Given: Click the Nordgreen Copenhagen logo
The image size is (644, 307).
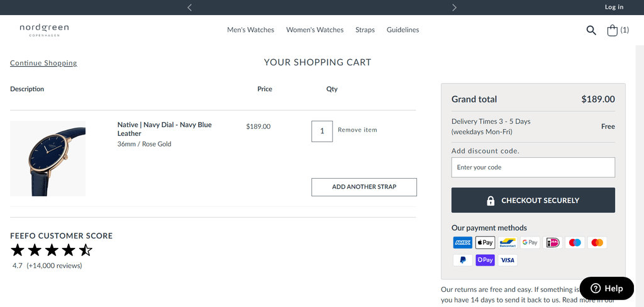Looking at the screenshot, I should click(x=44, y=30).
